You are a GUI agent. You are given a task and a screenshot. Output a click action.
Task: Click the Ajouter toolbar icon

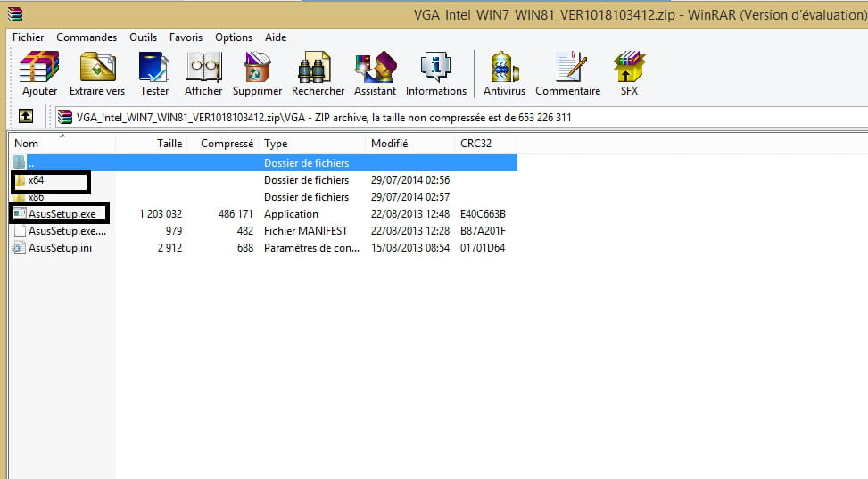(x=39, y=67)
